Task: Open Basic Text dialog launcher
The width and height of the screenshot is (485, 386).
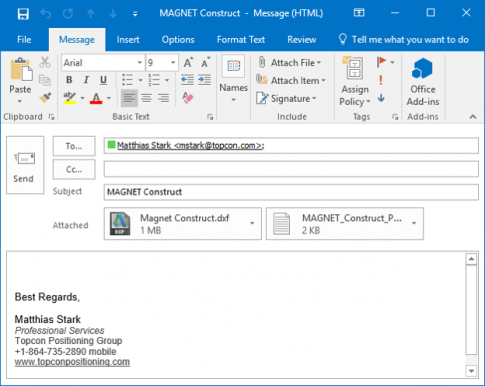Action: (x=210, y=117)
